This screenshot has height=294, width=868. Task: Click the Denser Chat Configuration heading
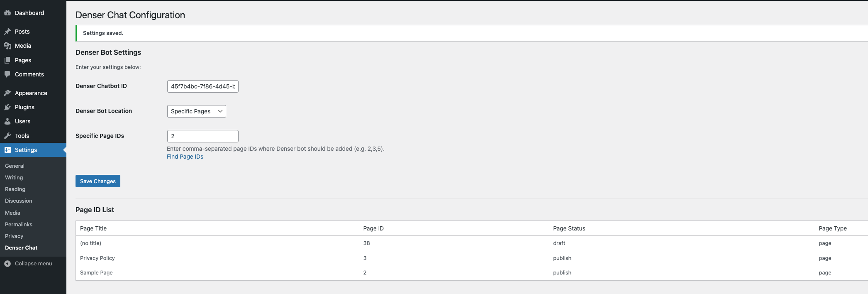pos(130,15)
